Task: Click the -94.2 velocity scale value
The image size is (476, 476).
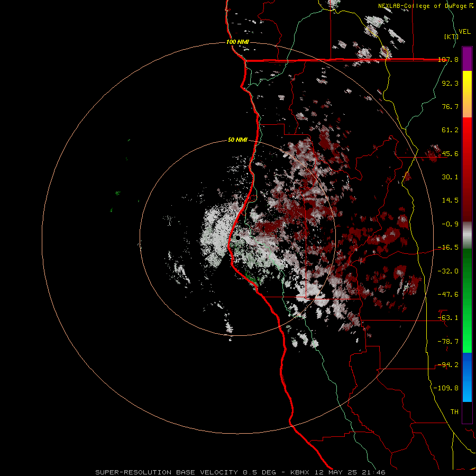Action: tap(448, 364)
